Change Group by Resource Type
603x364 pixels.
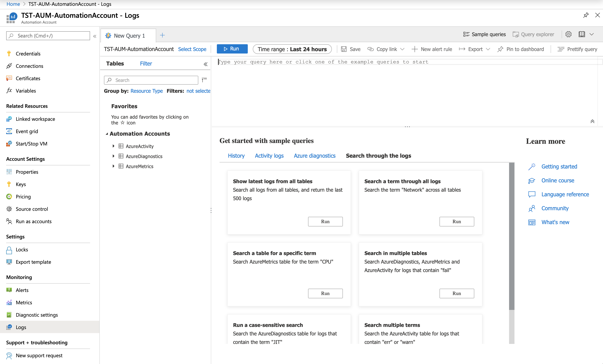[x=146, y=91]
